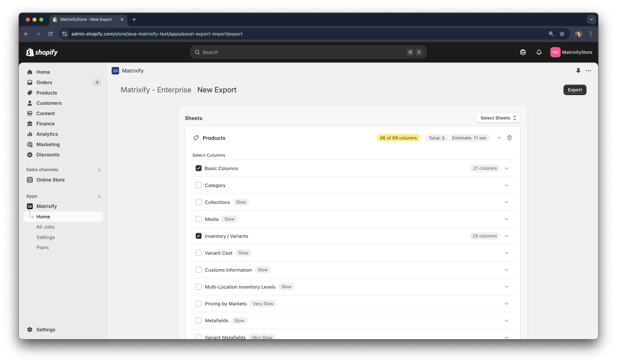Image resolution: width=617 pixels, height=364 pixels.
Task: Open Settings under the Matrixify app
Action: [x=46, y=237]
